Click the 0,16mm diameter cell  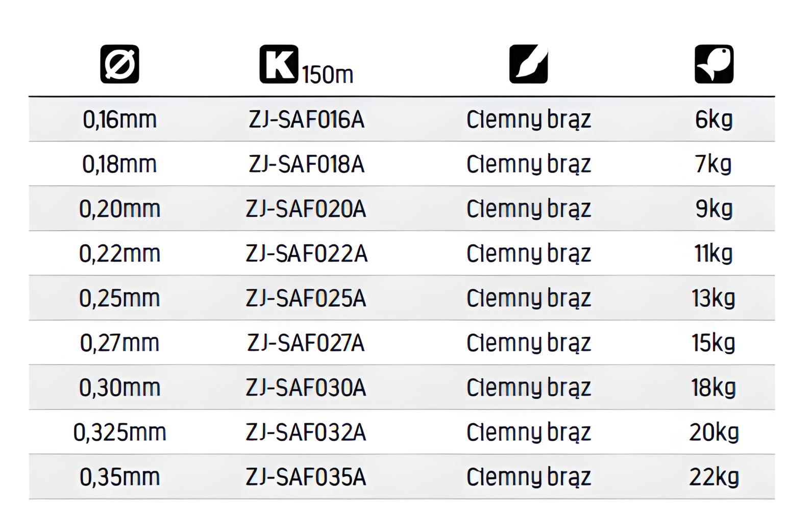(119, 119)
